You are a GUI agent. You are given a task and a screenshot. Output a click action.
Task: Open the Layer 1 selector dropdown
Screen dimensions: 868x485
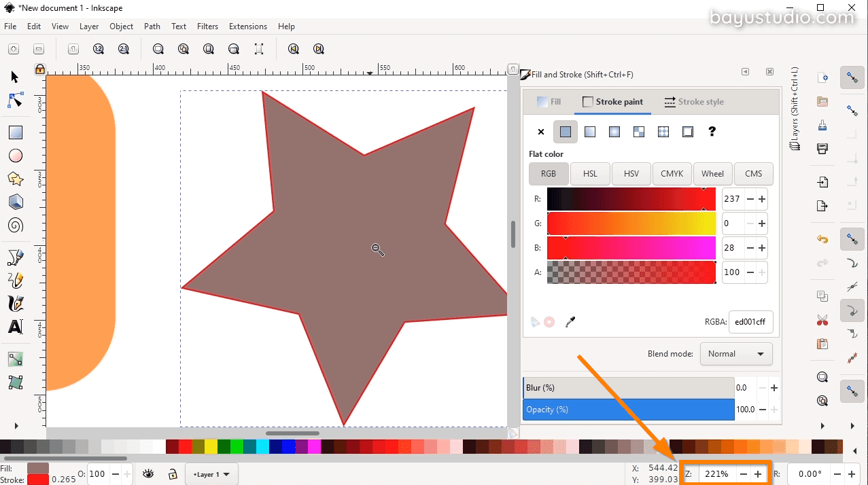(x=211, y=473)
